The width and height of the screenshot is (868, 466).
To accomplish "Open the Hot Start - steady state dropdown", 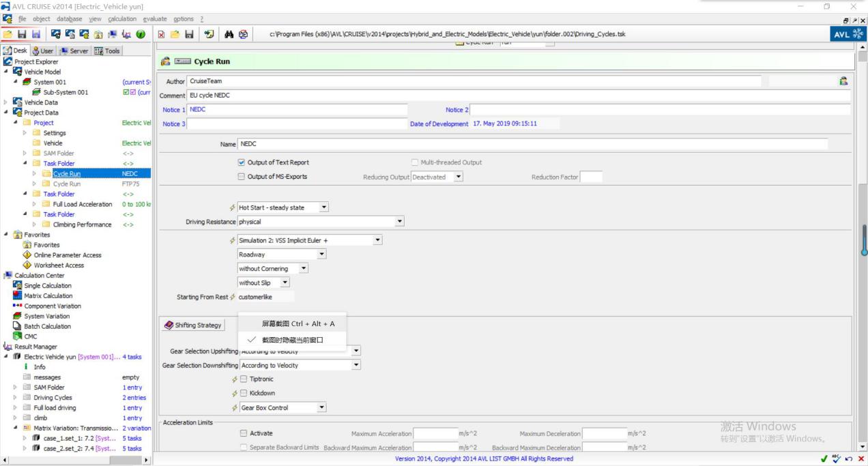I will [x=323, y=207].
